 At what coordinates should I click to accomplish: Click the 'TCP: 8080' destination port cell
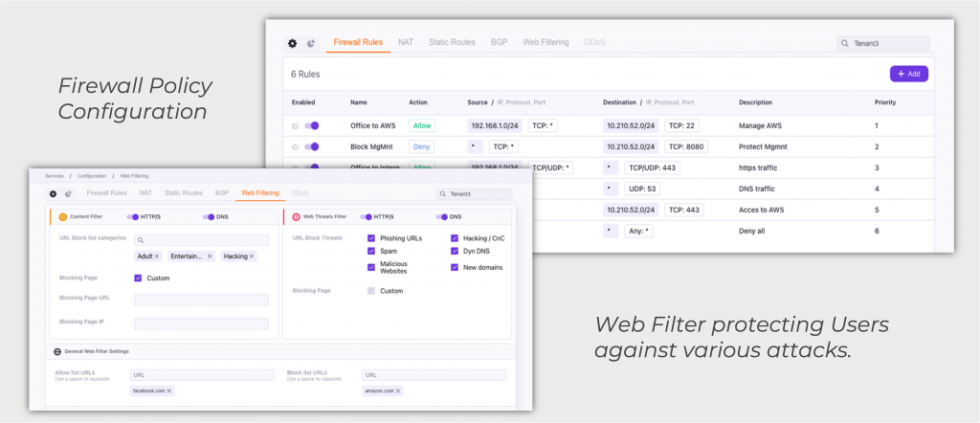tap(685, 146)
